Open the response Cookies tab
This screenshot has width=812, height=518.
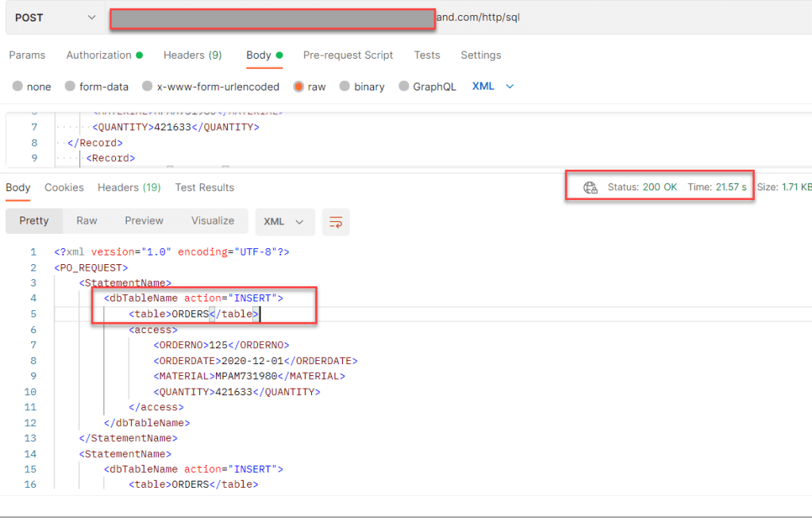[x=63, y=188]
